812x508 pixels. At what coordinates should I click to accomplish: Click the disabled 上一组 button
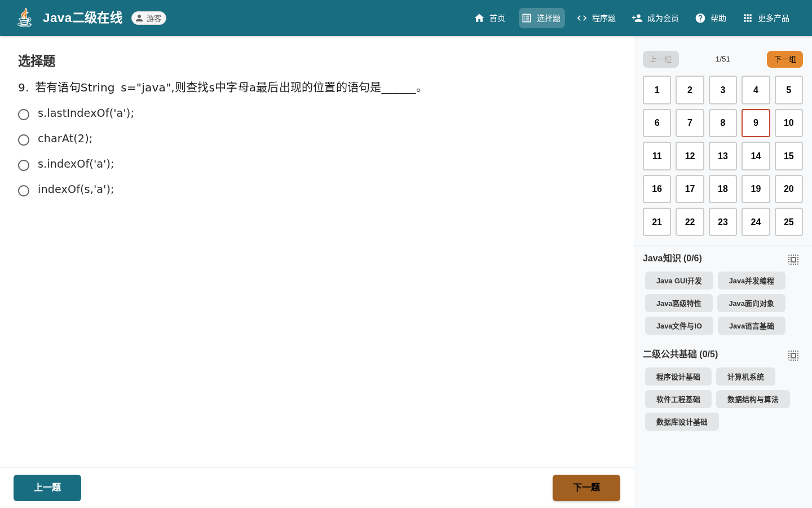point(661,59)
